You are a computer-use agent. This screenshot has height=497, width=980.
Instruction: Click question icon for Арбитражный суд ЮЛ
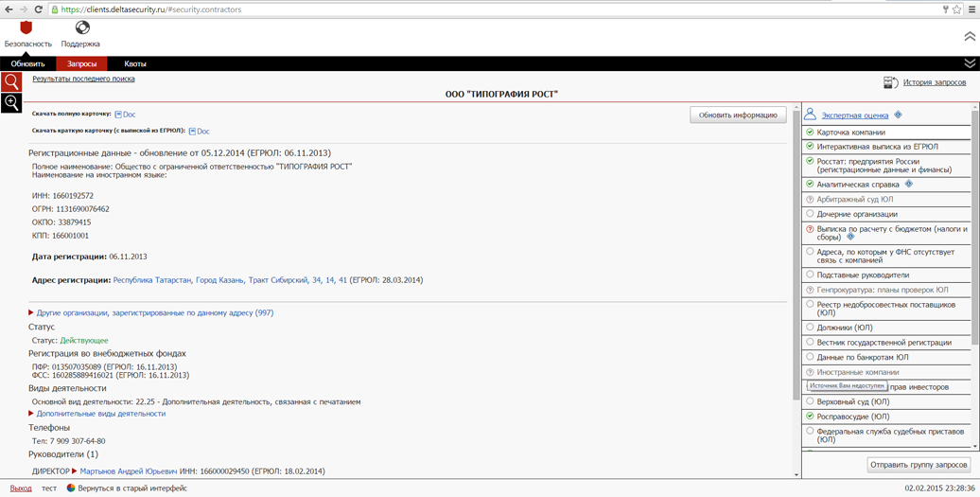pos(810,200)
